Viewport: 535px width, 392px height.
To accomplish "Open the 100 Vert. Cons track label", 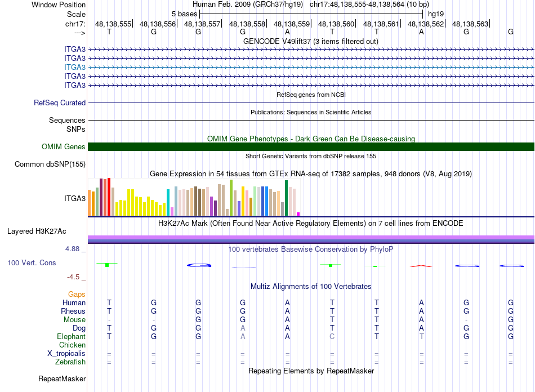I will pos(32,262).
